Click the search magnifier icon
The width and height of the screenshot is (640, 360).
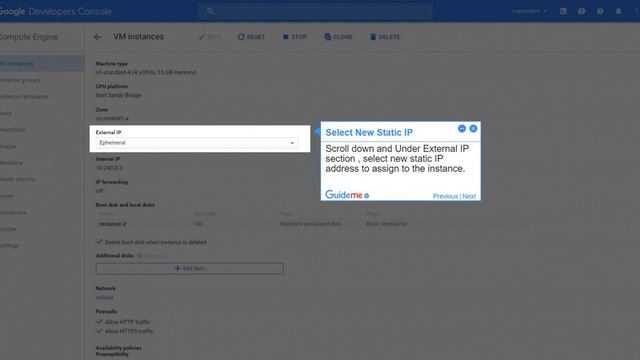pyautogui.click(x=210, y=11)
